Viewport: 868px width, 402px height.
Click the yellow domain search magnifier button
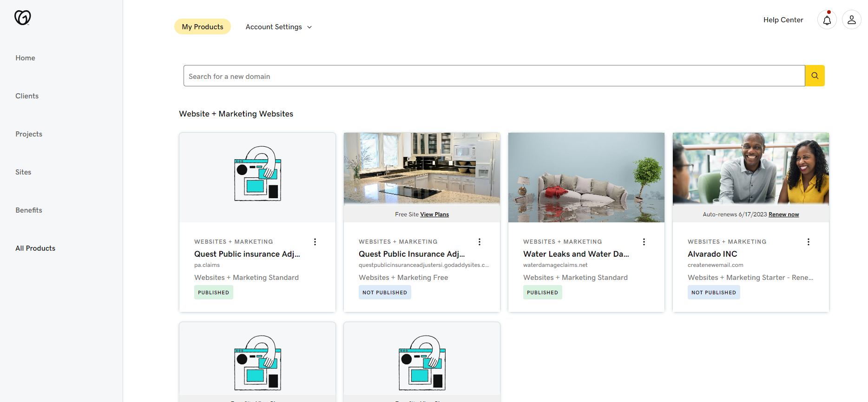click(815, 76)
